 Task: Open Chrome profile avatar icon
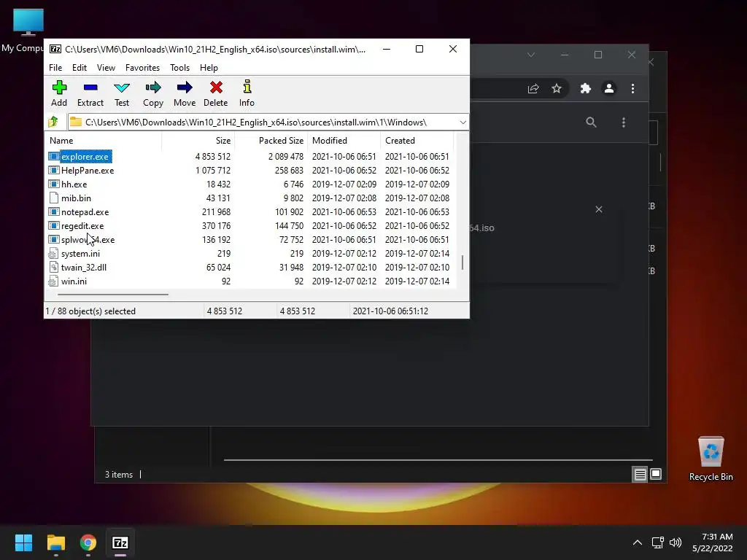point(609,88)
